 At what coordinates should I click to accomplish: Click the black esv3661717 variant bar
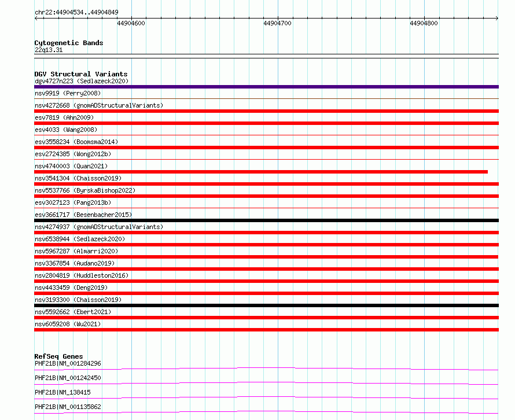(x=266, y=220)
